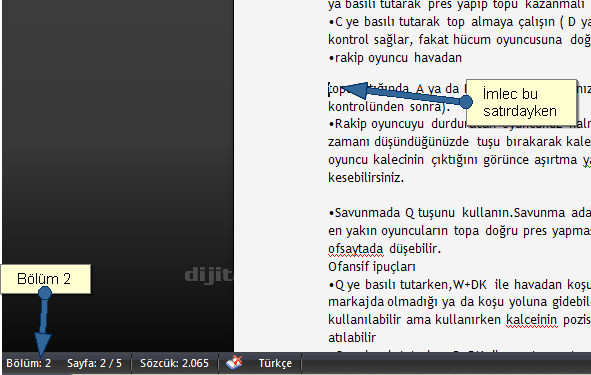Click the line starting '•Savunmada Q tuşunu'
Viewport: 591px width, 375px height.
[x=459, y=213]
